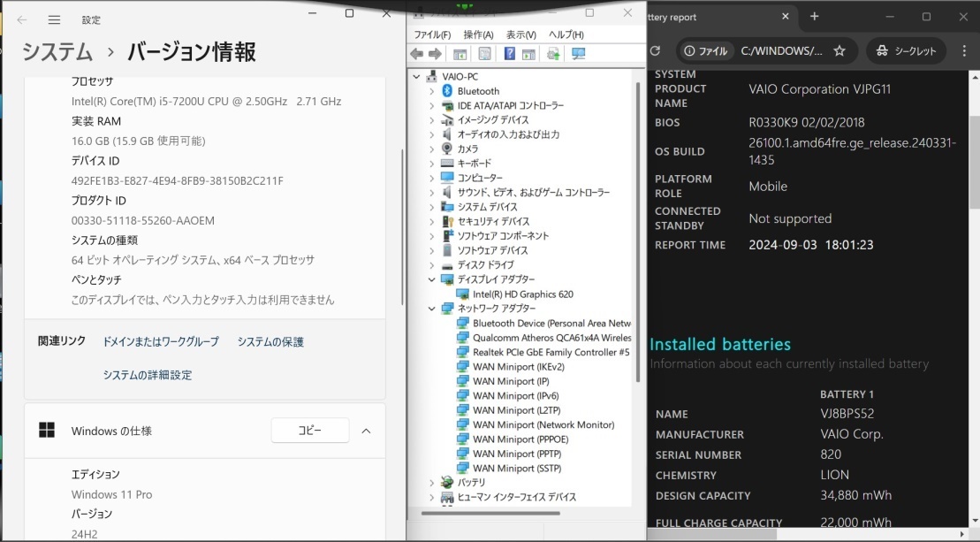Open the 表示(V) menu

click(x=521, y=35)
